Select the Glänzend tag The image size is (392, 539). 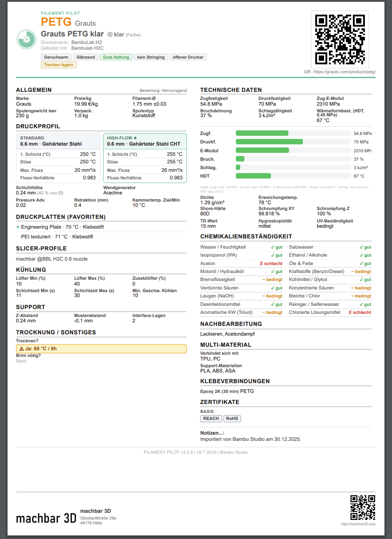pyautogui.click(x=86, y=57)
